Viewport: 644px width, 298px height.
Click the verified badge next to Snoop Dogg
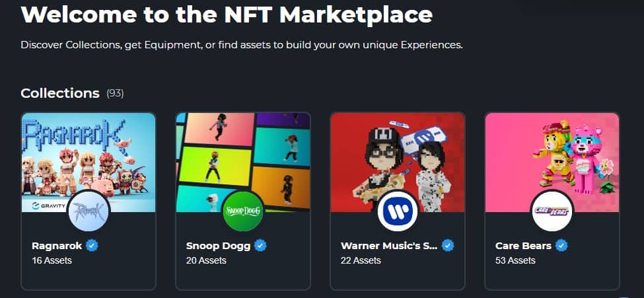point(260,246)
